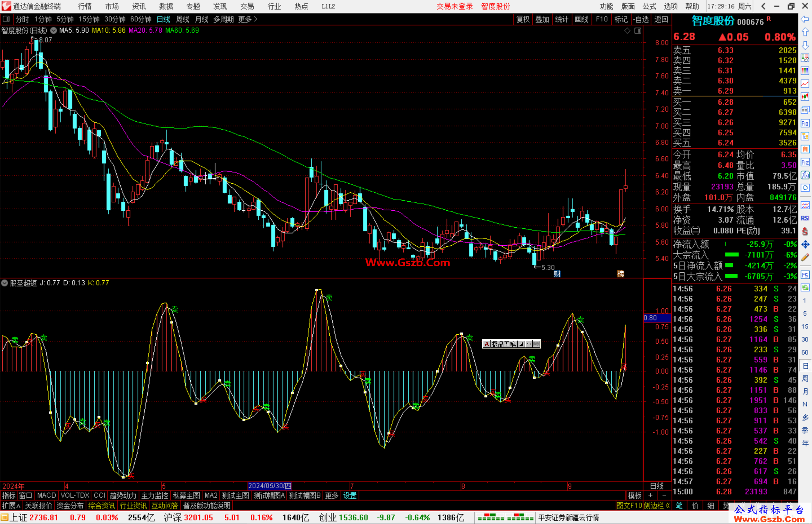
Task: Click the RSI indicator sidebar icon
Action: coord(805,218)
